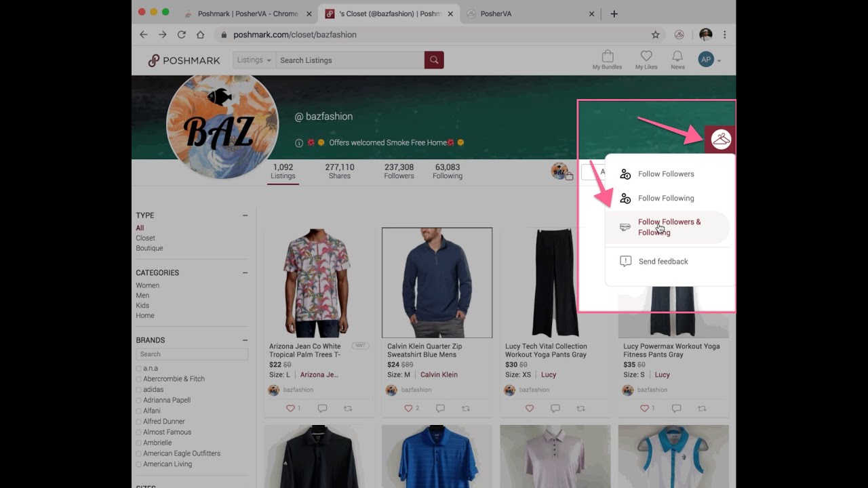
Task: Go back with the browser back arrow
Action: tap(144, 35)
